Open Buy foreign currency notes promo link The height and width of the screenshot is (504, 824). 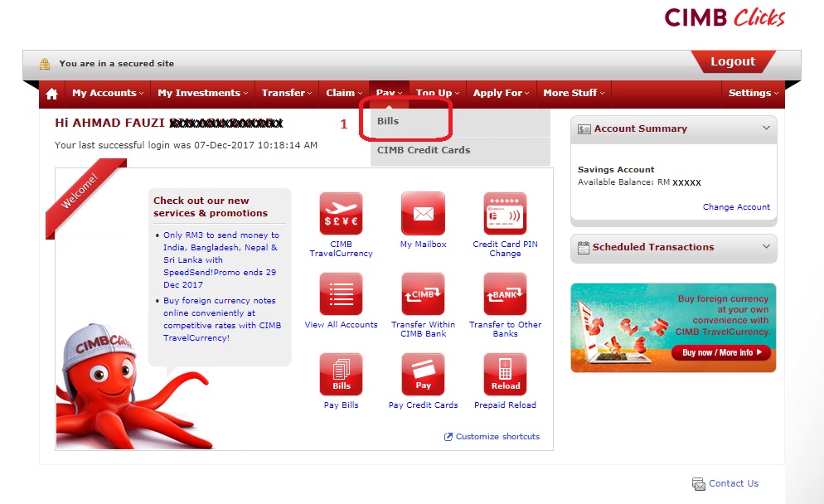pos(222,319)
